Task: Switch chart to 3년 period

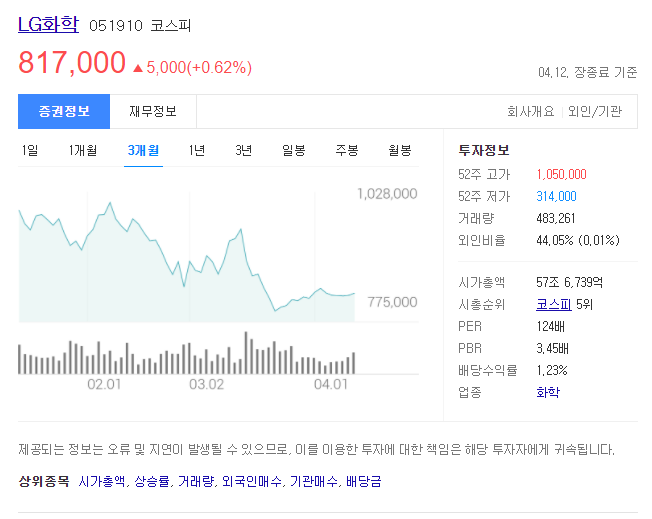Action: pos(244,150)
